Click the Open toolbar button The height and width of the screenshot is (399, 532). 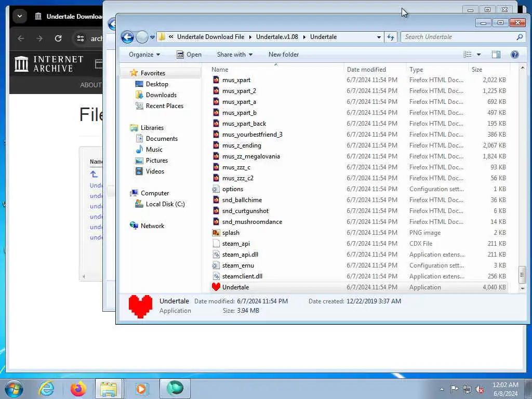[189, 55]
